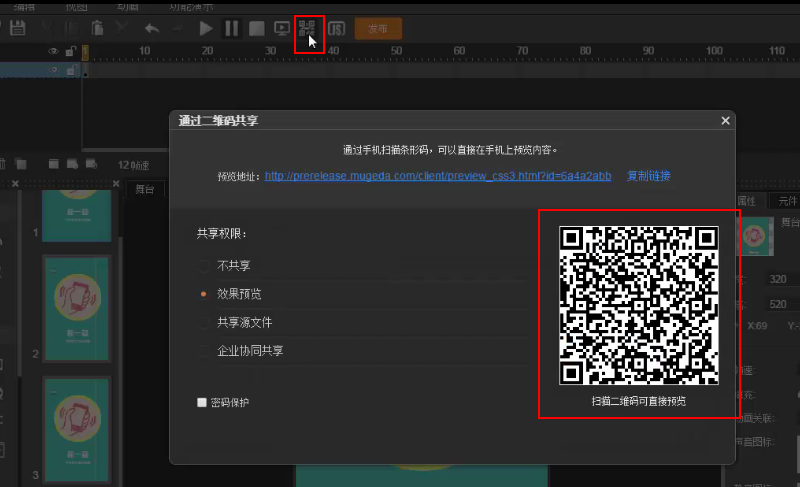Click the delete X icon in toolbar
This screenshot has height=487, width=800.
click(121, 28)
